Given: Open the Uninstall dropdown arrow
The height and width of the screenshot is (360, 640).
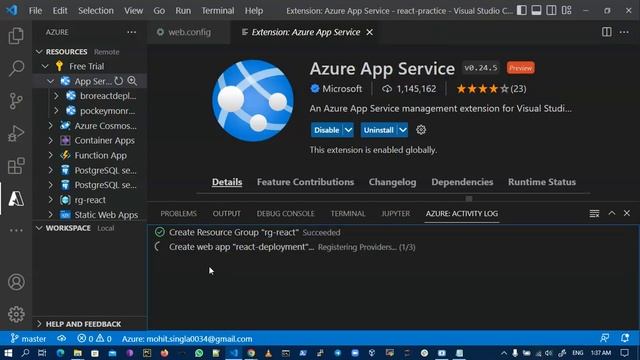Looking at the screenshot, I should pyautogui.click(x=403, y=130).
